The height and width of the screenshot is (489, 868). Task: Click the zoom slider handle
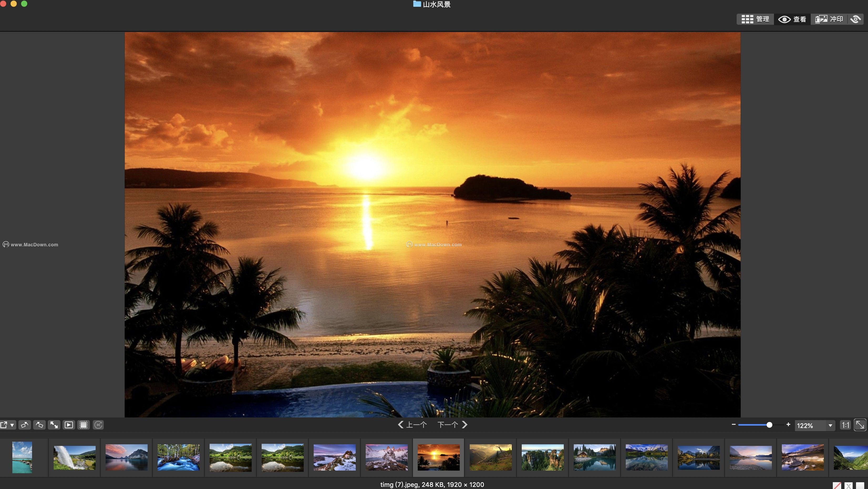(x=769, y=425)
